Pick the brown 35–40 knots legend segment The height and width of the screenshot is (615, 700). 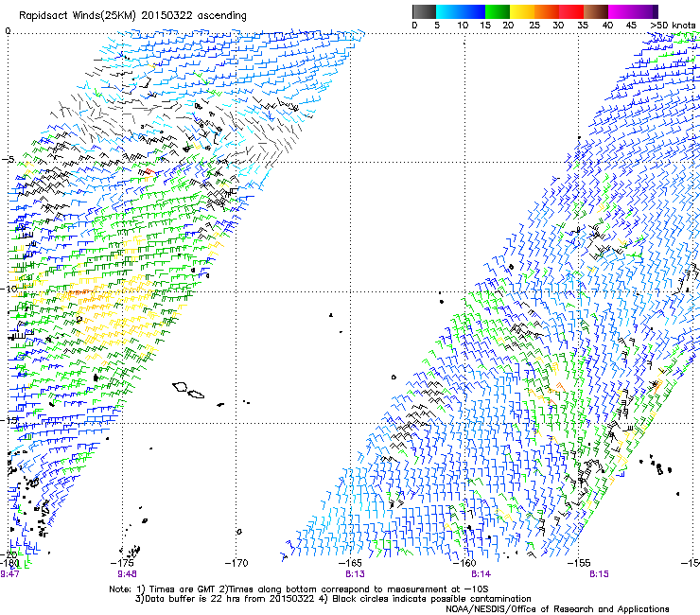coord(596,11)
